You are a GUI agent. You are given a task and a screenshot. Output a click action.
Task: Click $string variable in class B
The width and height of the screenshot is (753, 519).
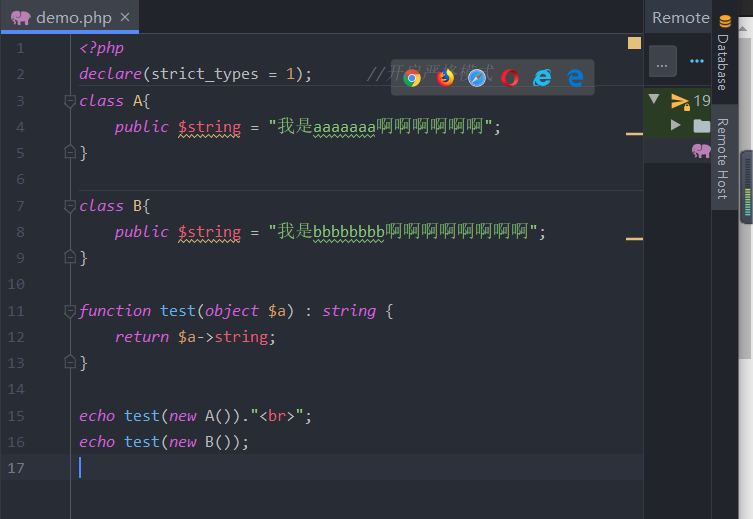coord(209,232)
